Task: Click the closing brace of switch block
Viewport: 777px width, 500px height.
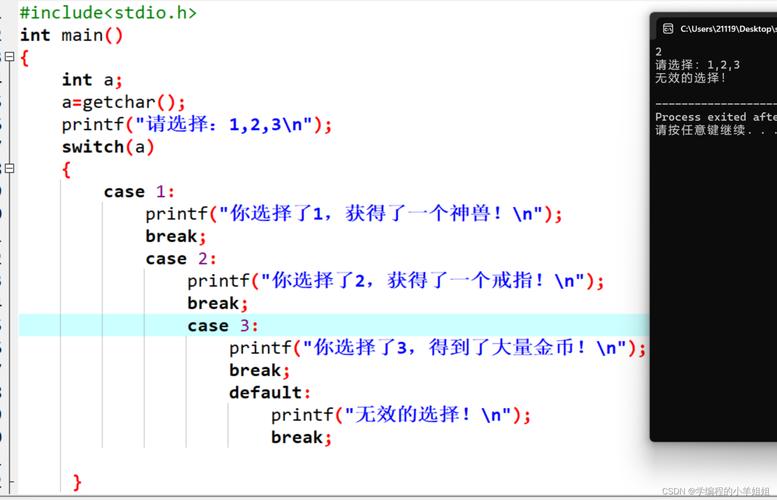Action: coord(77,482)
